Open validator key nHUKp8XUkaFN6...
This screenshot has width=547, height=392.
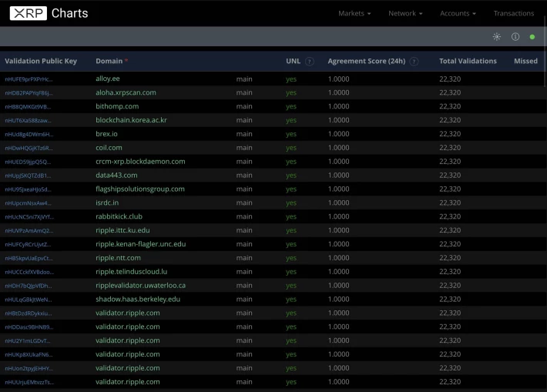[x=29, y=355]
